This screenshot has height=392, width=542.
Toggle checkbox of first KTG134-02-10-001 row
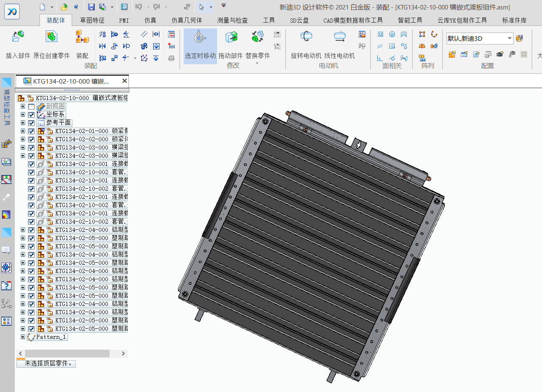[x=31, y=164]
